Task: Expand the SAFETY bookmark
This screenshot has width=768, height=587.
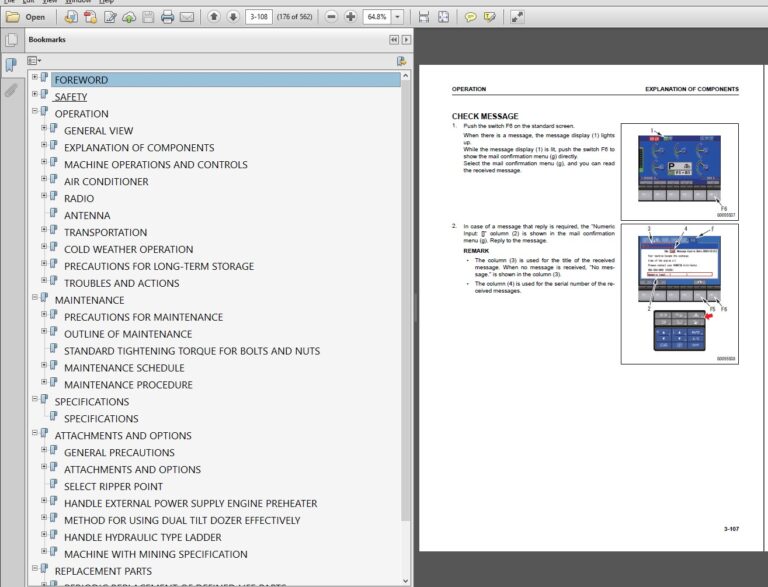Action: click(x=35, y=94)
